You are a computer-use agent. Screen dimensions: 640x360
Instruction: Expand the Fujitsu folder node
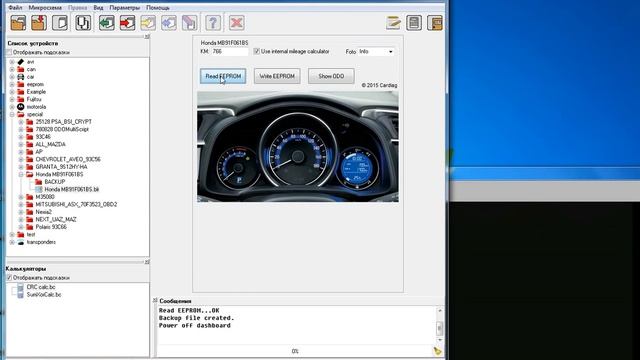tap(12, 99)
